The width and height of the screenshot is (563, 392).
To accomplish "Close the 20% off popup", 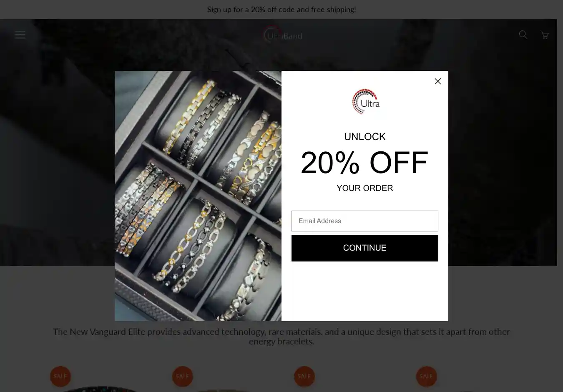I will pos(438,81).
